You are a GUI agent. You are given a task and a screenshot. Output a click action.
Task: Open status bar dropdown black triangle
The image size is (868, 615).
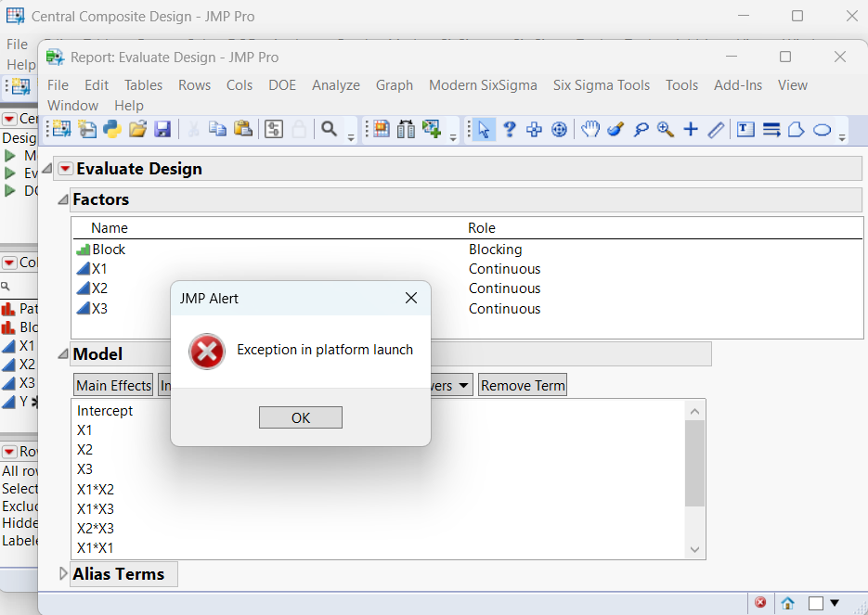[835, 603]
